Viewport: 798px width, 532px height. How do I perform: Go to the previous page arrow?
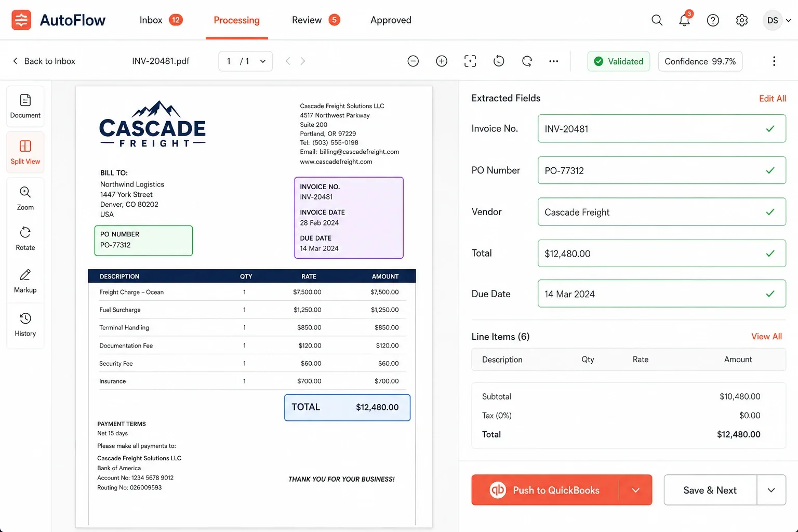tap(288, 61)
